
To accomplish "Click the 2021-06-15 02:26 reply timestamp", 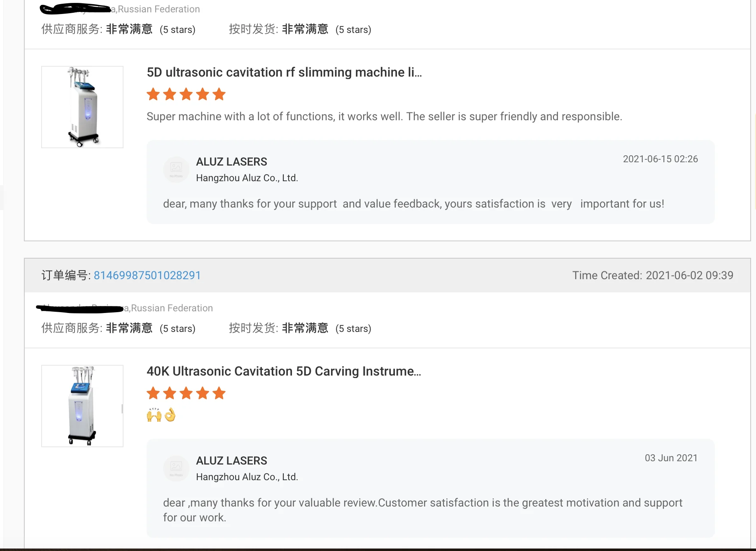I will pos(660,159).
